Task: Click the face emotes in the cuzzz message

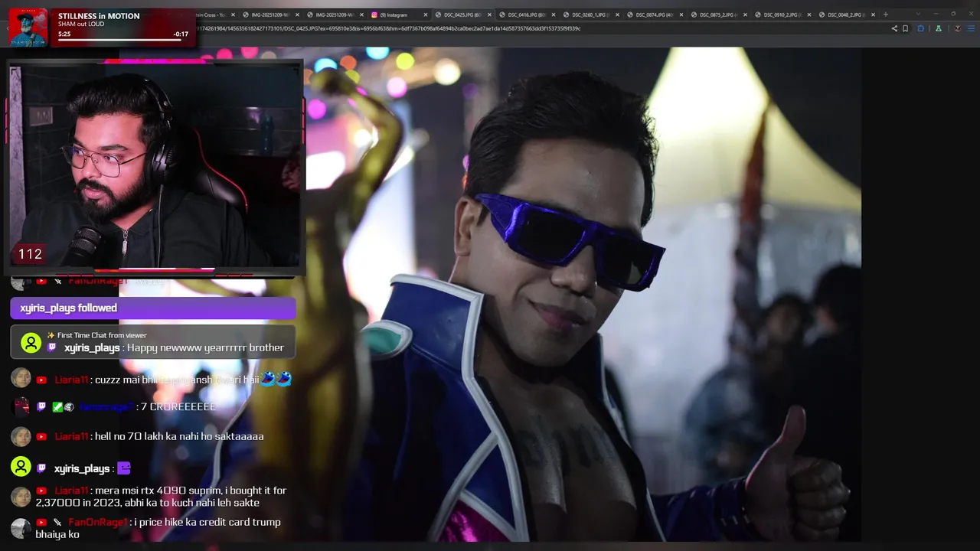Action: pyautogui.click(x=275, y=379)
